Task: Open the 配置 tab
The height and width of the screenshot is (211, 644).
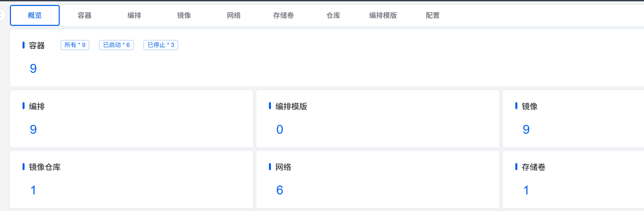Action: [433, 16]
